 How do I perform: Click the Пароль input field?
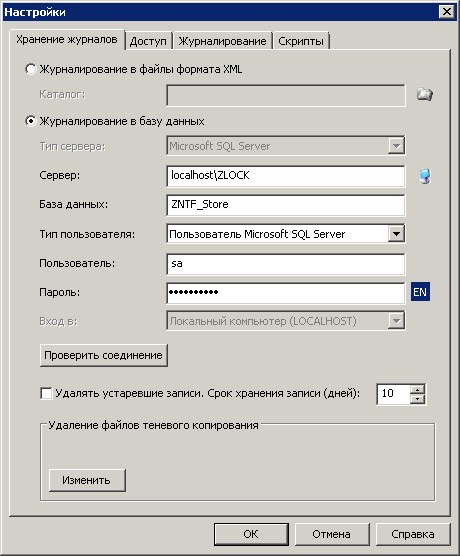pyautogui.click(x=286, y=293)
